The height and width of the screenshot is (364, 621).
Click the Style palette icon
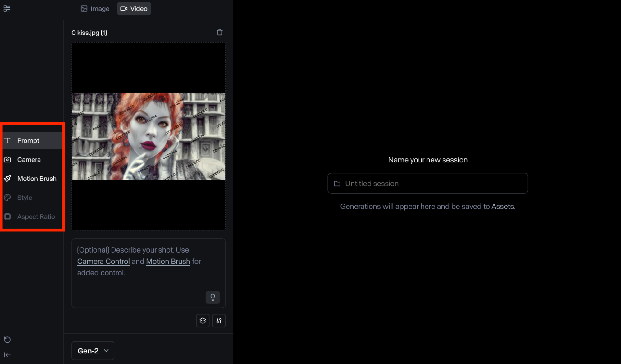click(x=7, y=198)
